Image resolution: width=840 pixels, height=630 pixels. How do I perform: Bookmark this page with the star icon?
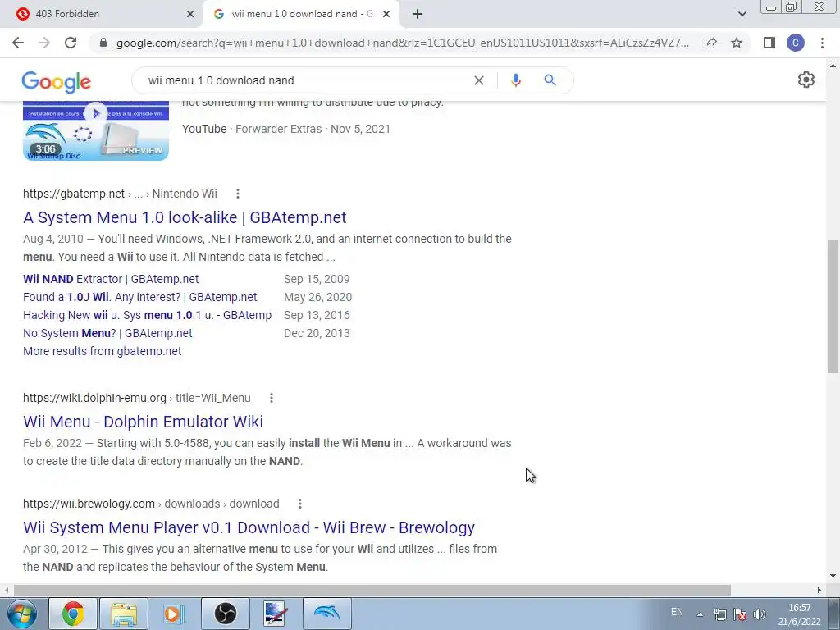point(737,43)
